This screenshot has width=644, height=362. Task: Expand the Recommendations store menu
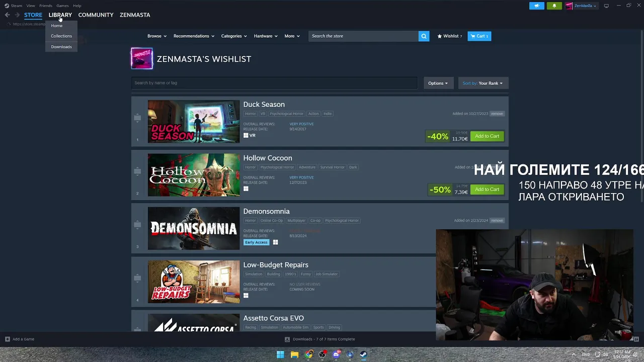(x=194, y=36)
